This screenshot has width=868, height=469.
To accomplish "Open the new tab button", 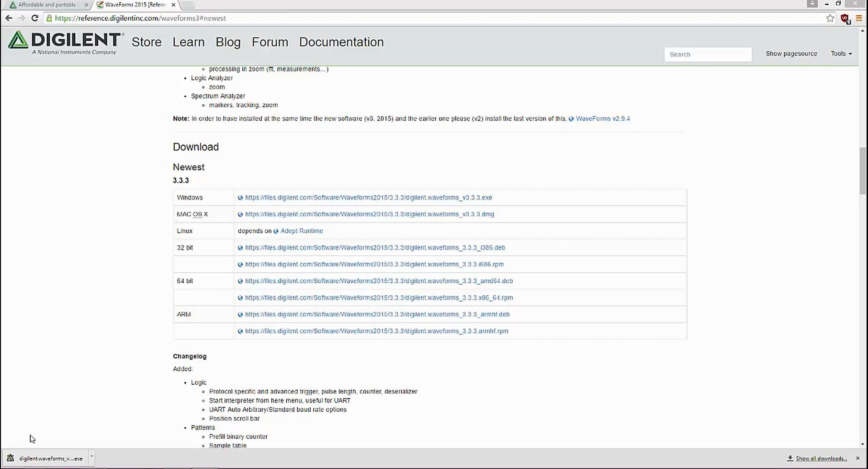I will coord(188,5).
